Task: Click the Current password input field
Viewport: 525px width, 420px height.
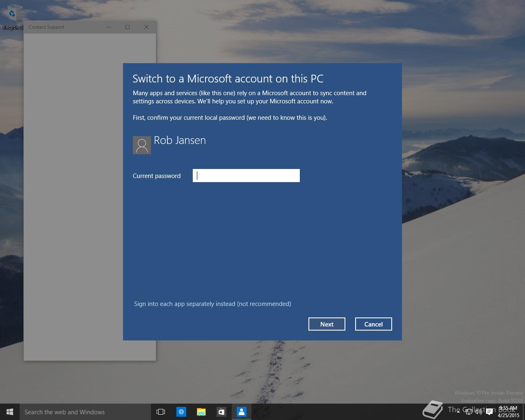Action: pos(246,176)
